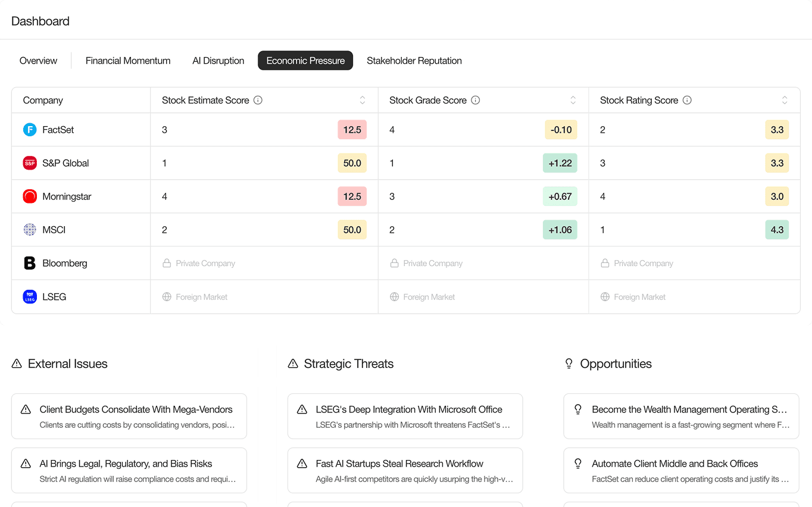Click FactSet's 12.5 red score badge
This screenshot has height=507, width=812.
coord(352,130)
